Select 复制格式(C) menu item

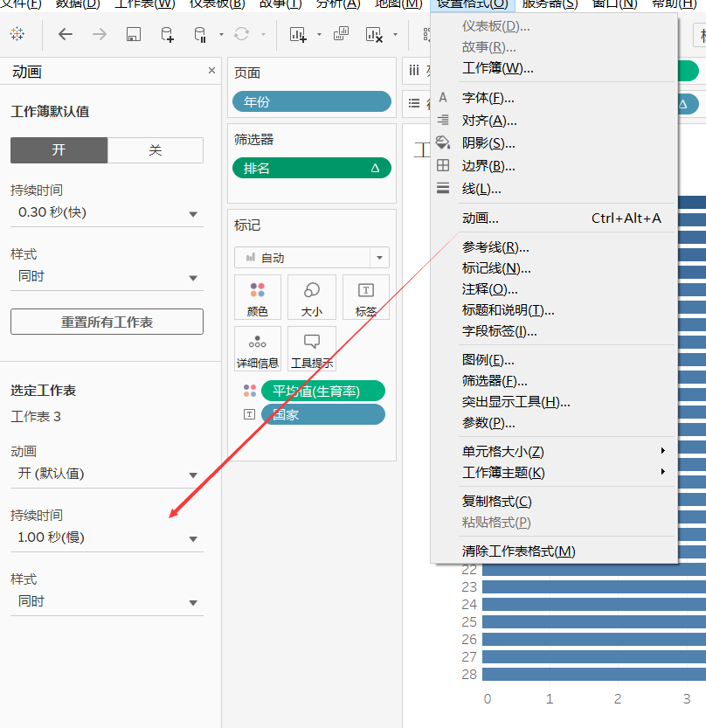[554, 502]
